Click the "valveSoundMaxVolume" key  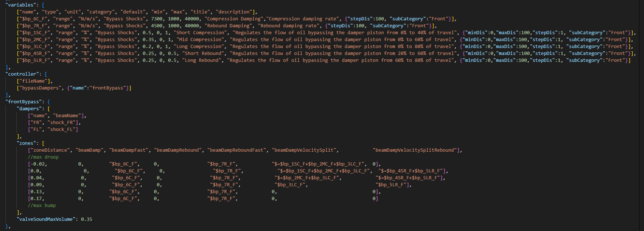[46, 219]
